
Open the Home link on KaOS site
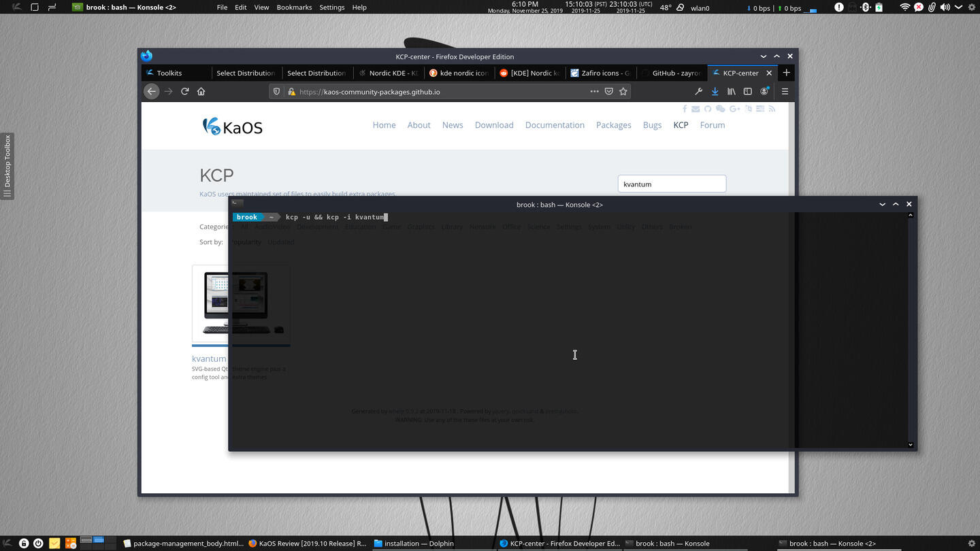pyautogui.click(x=384, y=125)
